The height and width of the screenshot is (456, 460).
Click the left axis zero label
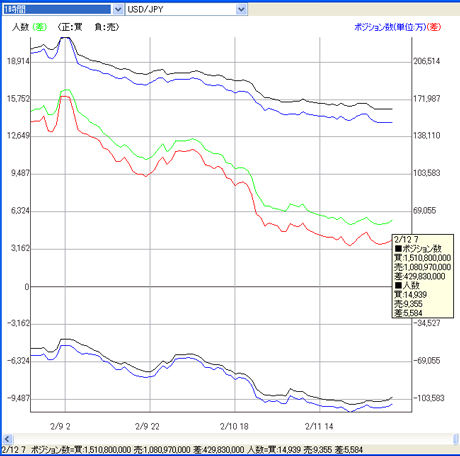click(27, 287)
